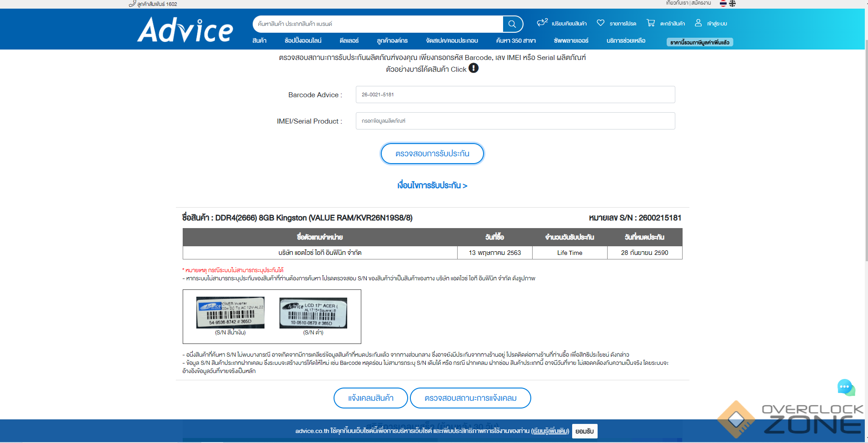Click ค้นหา 350 สาขา in the navigation
The width and height of the screenshot is (868, 443).
(x=516, y=40)
